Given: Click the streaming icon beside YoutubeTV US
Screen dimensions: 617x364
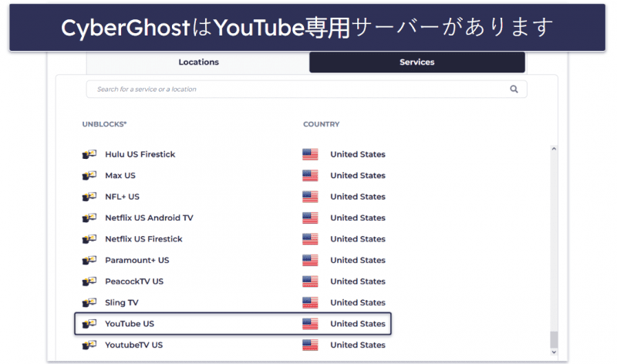Looking at the screenshot, I should pyautogui.click(x=89, y=345).
